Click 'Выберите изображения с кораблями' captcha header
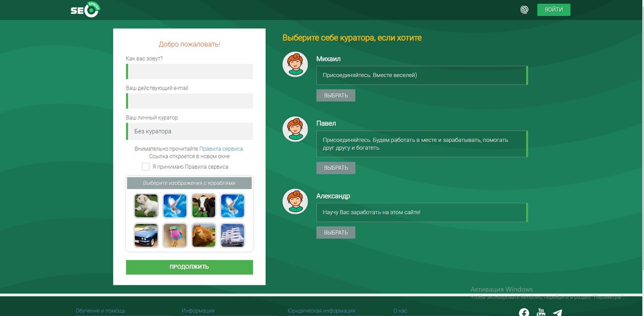This screenshot has width=644, height=316. pyautogui.click(x=189, y=183)
